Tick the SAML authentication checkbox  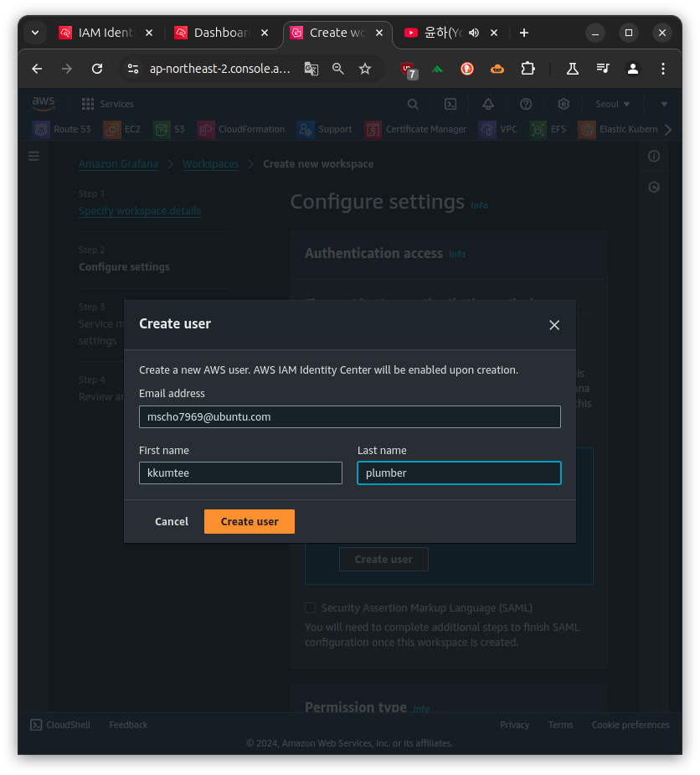(310, 607)
